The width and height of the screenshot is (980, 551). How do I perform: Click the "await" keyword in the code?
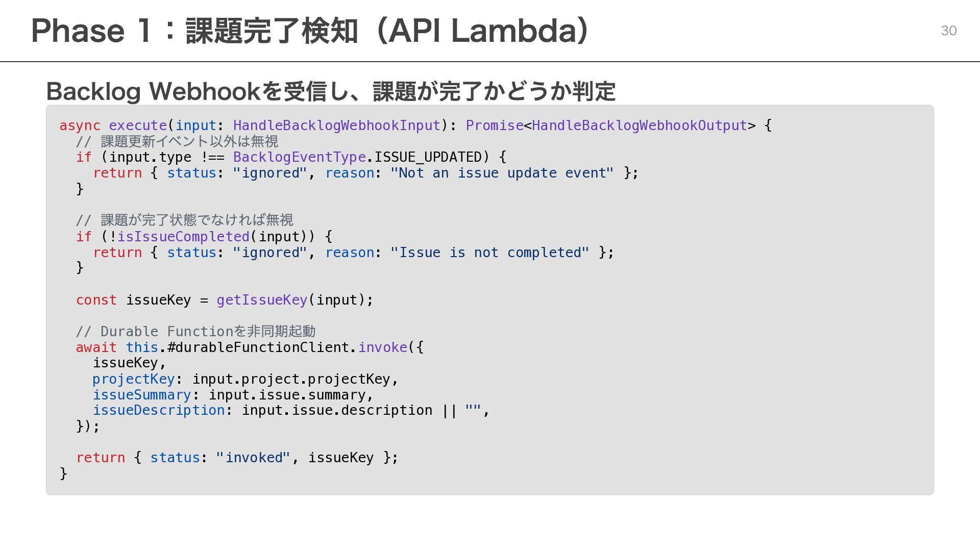[x=96, y=347]
